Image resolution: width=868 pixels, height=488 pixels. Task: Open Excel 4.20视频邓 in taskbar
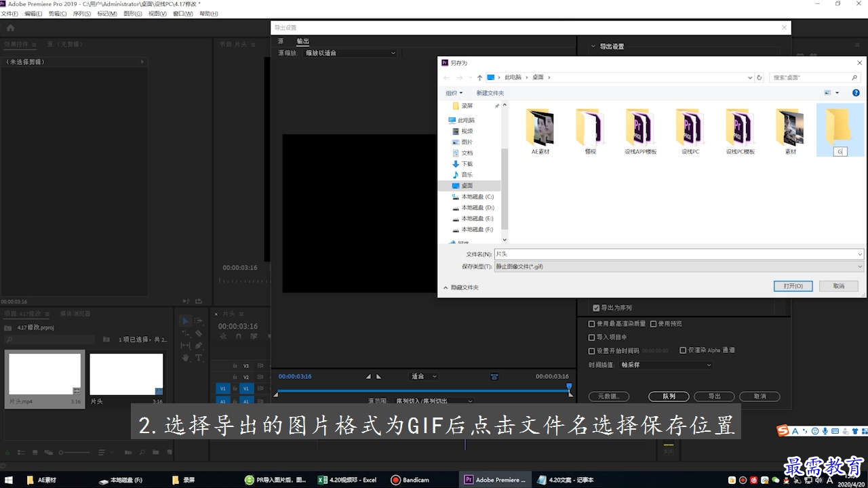348,480
